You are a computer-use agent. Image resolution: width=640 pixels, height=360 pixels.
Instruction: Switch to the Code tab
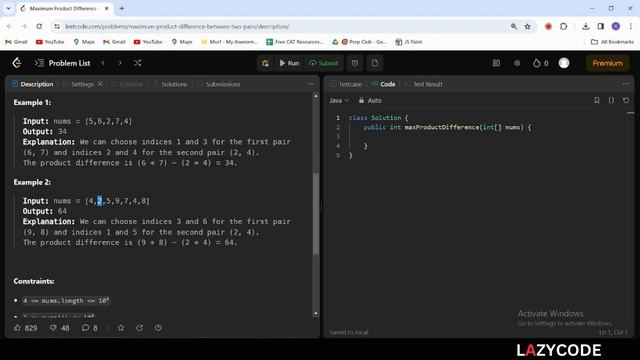(x=383, y=84)
